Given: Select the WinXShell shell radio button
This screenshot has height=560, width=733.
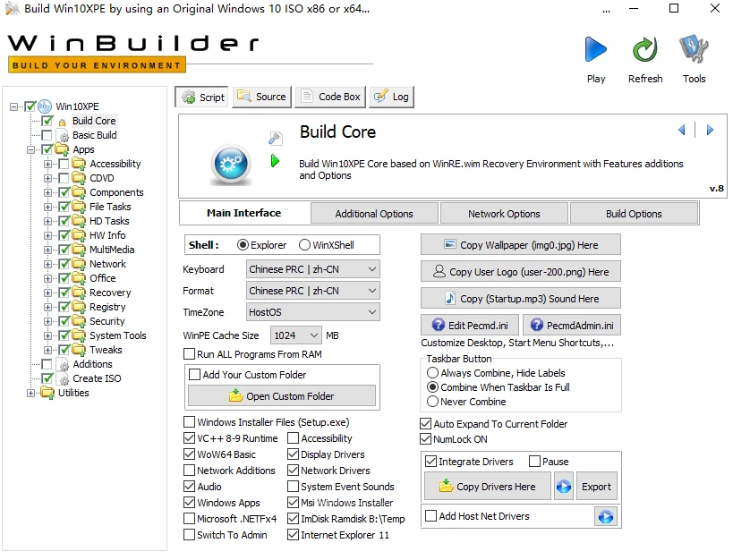Looking at the screenshot, I should point(305,245).
